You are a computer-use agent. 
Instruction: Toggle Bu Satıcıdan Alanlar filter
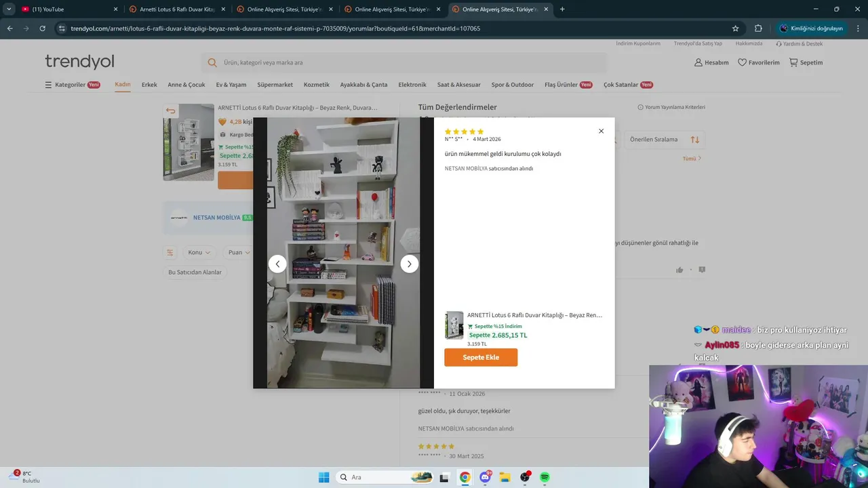[195, 272]
